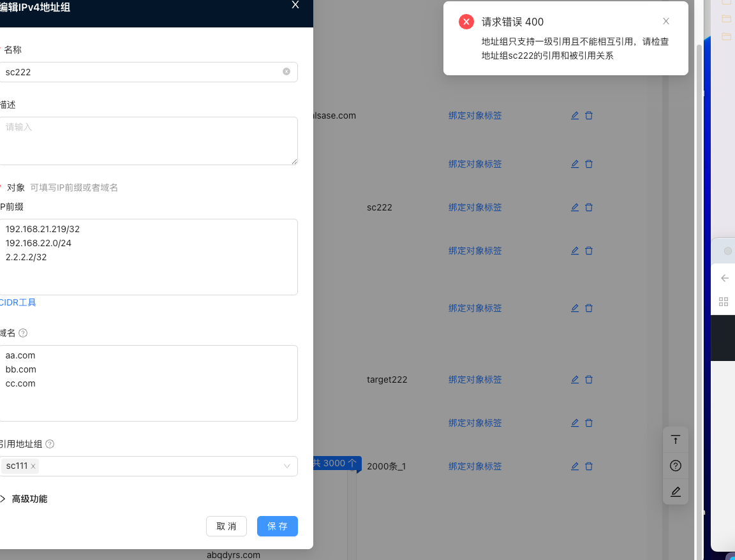
Task: Open the help question-mark floating button
Action: (x=675, y=466)
